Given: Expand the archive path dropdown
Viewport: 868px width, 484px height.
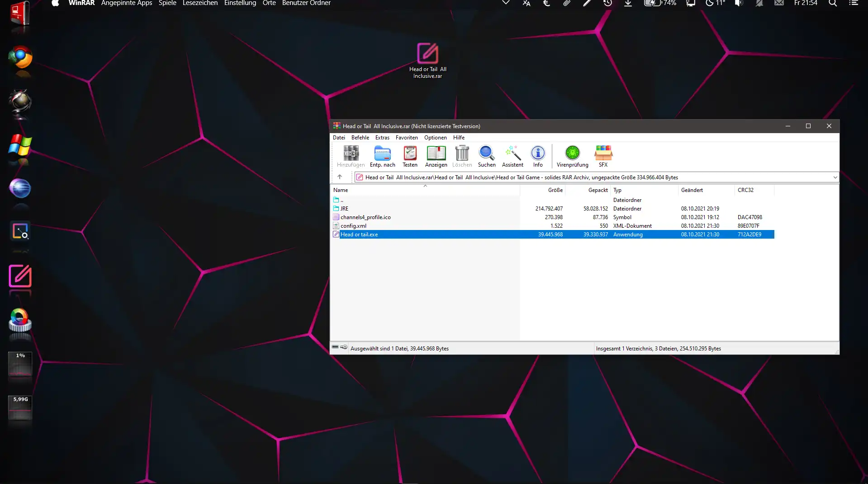Looking at the screenshot, I should point(835,177).
